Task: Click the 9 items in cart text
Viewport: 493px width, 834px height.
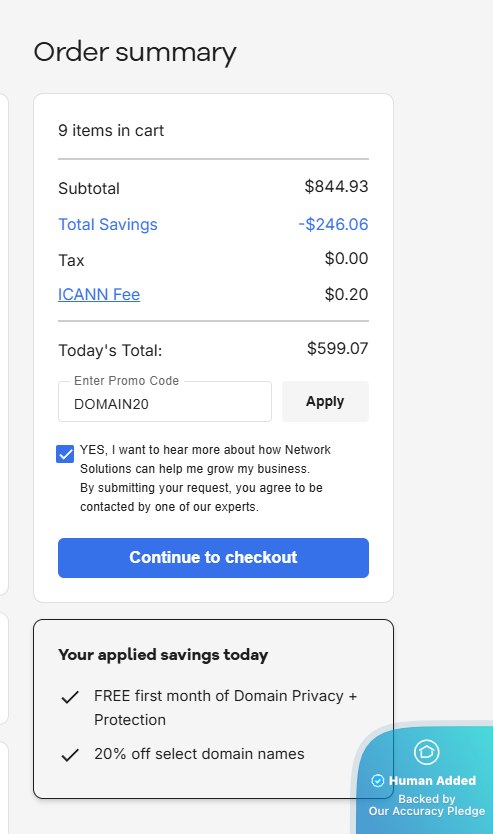Action: tap(111, 130)
